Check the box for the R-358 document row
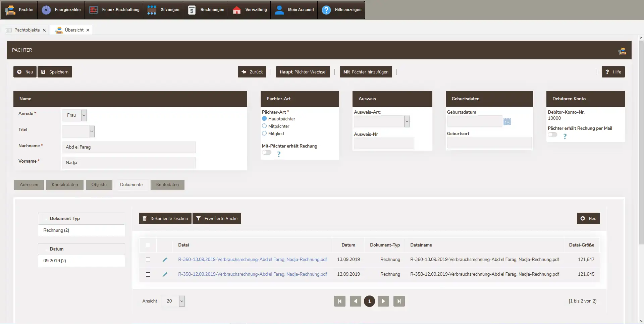 148,274
